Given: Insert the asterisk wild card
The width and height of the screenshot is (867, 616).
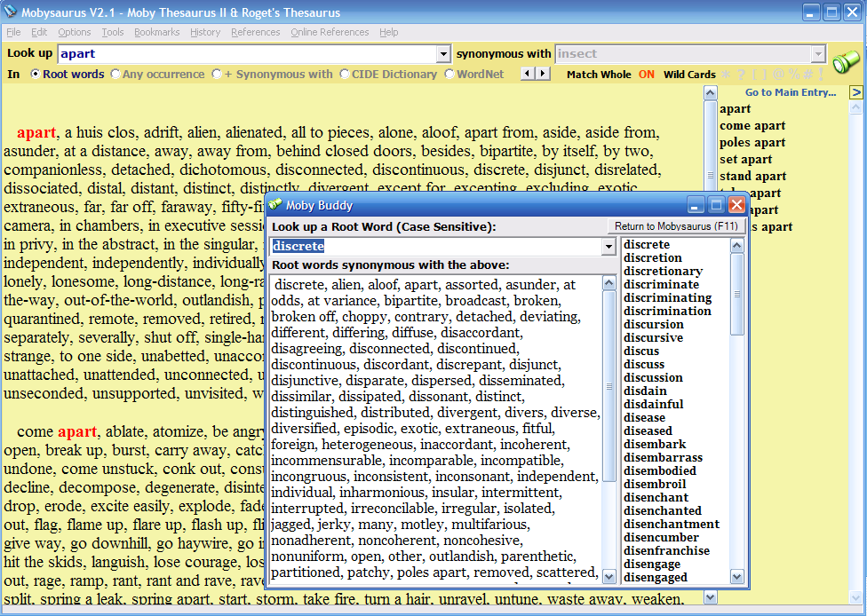Looking at the screenshot, I should pyautogui.click(x=726, y=74).
